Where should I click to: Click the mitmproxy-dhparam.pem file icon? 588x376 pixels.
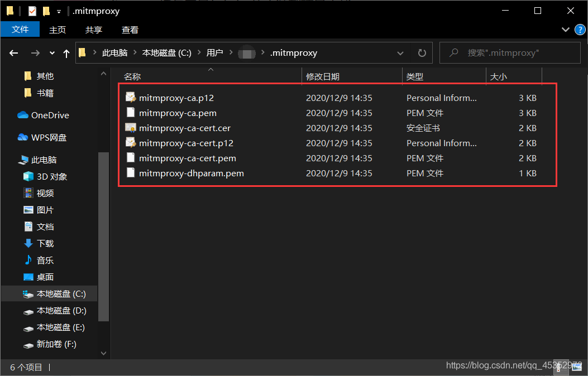(131, 172)
